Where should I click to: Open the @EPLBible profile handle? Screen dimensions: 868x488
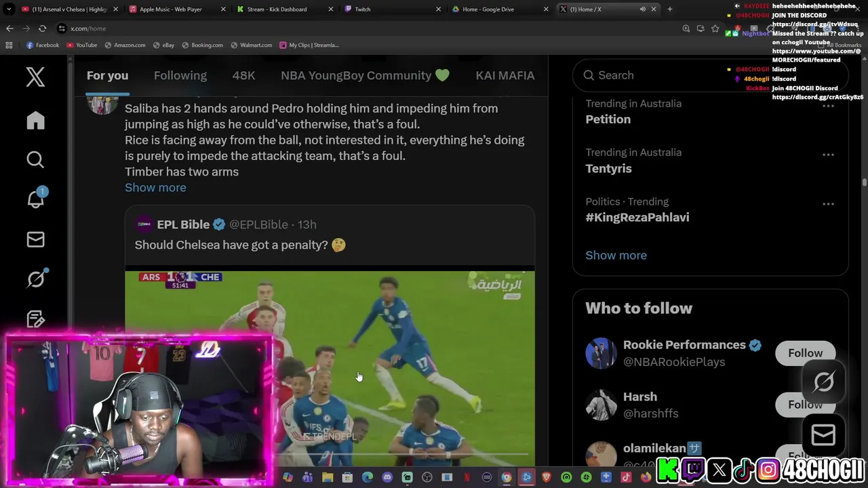[258, 224]
